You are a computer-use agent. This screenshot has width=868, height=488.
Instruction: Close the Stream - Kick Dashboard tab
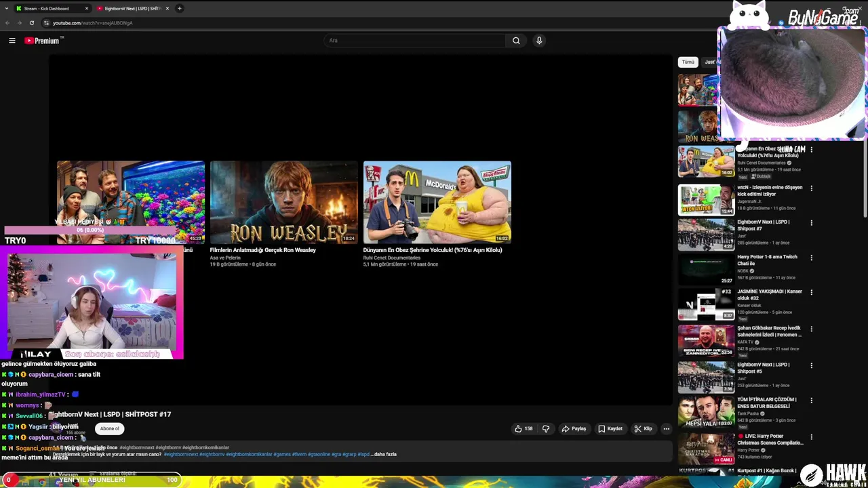pos(87,9)
